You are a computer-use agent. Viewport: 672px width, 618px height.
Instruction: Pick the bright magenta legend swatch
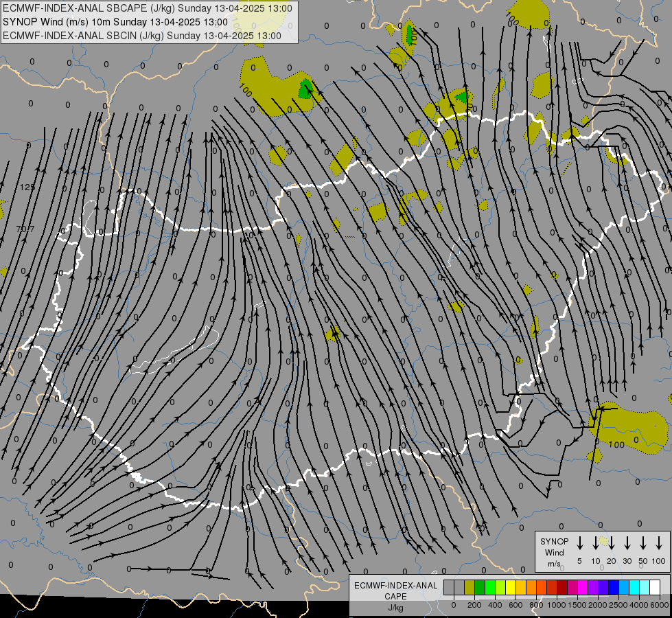coord(583,587)
